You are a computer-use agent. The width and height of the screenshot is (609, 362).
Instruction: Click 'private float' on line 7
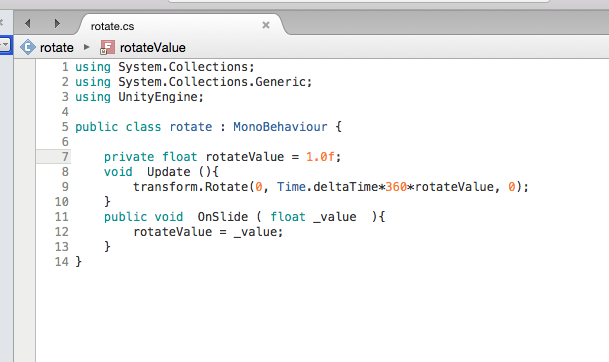click(x=151, y=157)
